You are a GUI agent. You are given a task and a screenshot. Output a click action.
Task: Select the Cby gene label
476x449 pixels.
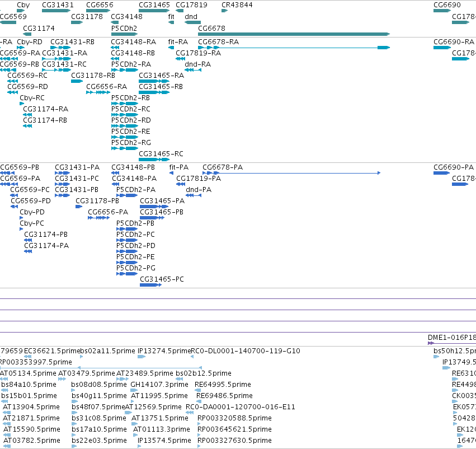click(x=23, y=5)
